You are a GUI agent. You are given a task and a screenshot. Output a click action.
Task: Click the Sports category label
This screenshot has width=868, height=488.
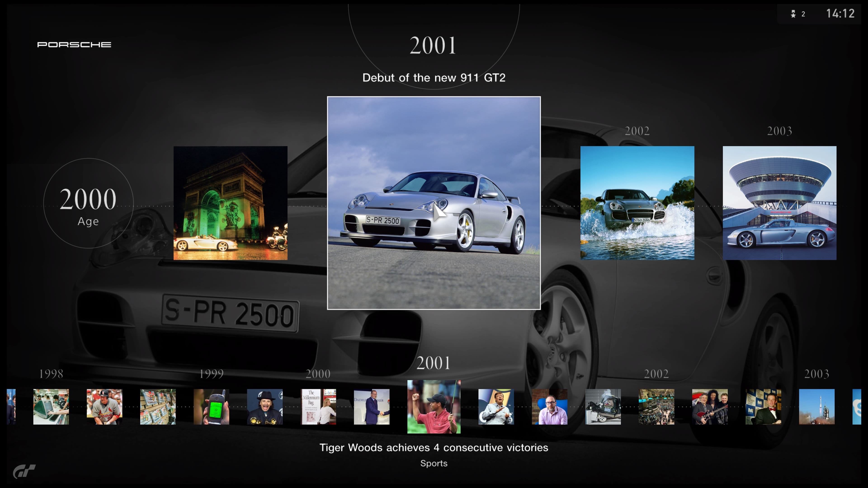coord(434,463)
